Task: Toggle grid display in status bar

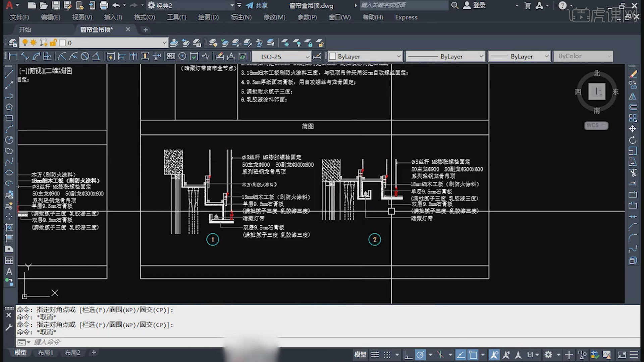Action: tap(375, 355)
